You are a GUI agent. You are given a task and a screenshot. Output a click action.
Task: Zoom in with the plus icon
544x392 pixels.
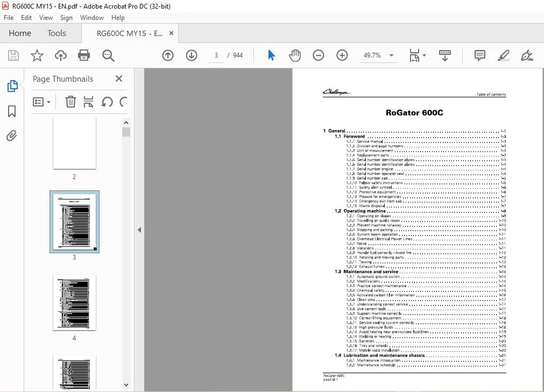point(342,55)
